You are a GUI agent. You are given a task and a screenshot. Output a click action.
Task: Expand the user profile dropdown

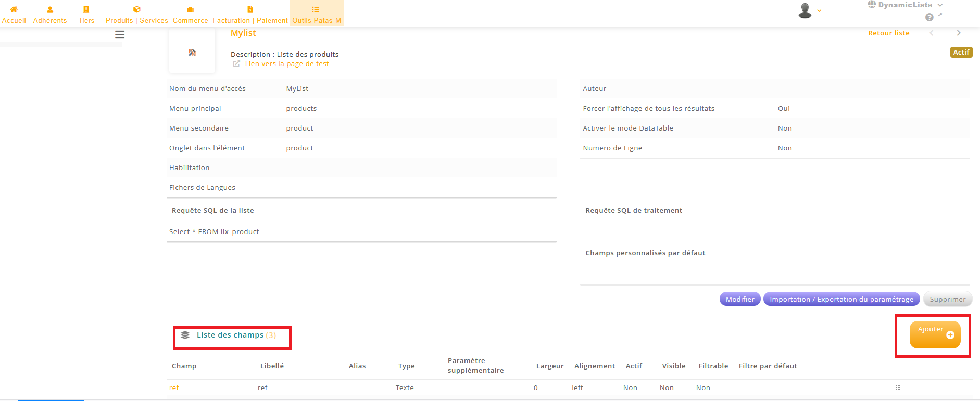pos(809,10)
